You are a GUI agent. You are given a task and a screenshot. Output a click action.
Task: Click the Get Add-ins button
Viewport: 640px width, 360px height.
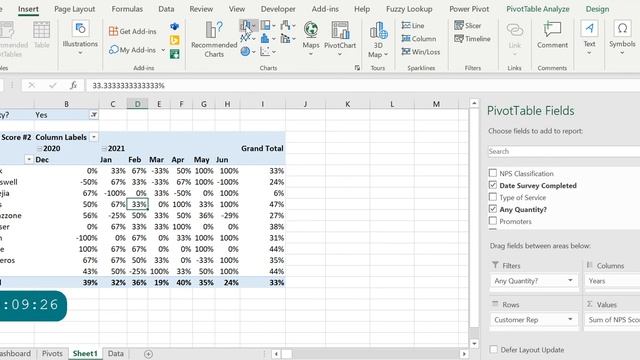pos(133,31)
